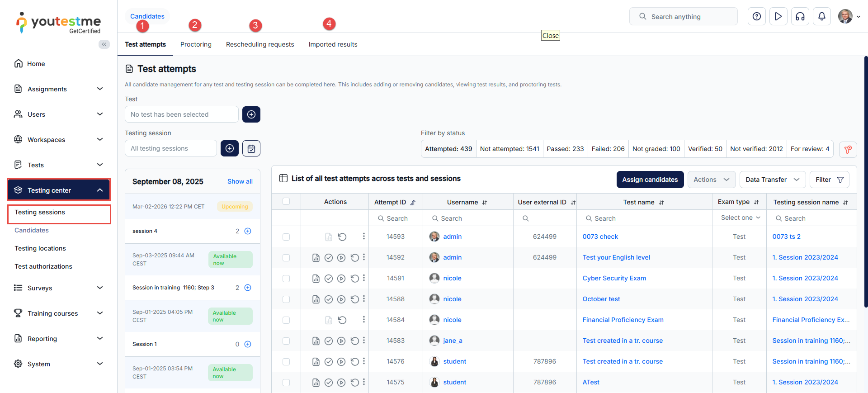Click the Assign candidates button

tap(650, 180)
